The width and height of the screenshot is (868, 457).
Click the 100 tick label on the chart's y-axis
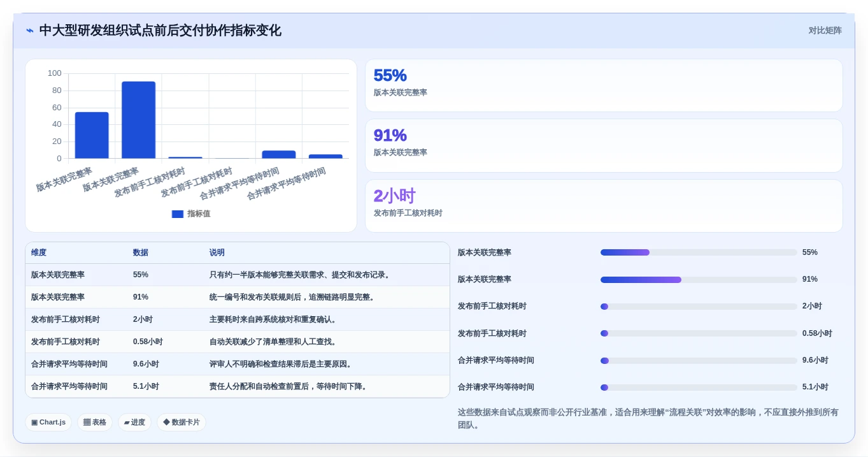coord(55,73)
